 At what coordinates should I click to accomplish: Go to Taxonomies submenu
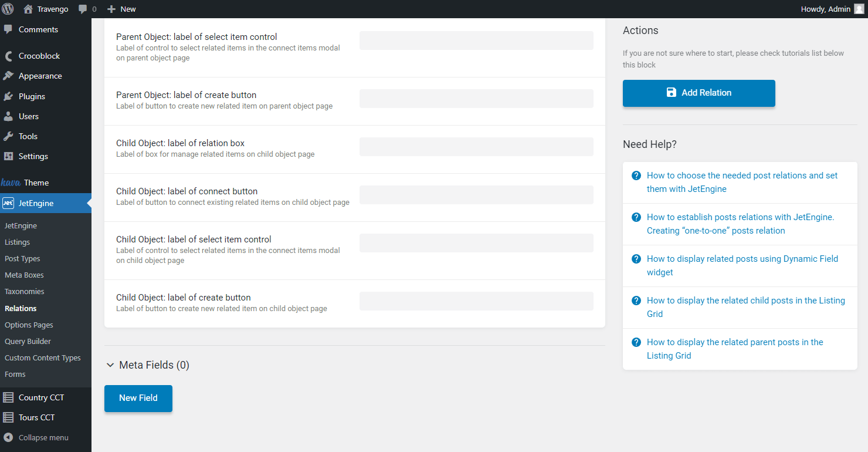[x=25, y=291]
